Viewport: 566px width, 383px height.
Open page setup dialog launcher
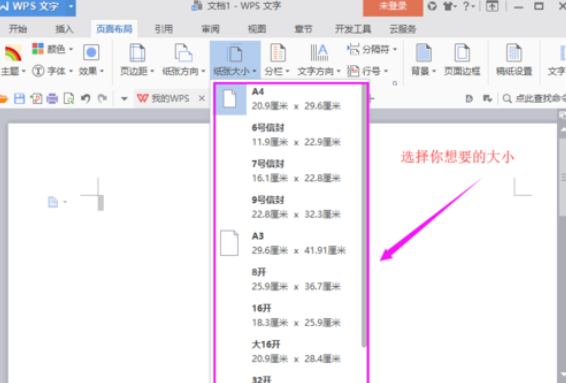(395, 83)
